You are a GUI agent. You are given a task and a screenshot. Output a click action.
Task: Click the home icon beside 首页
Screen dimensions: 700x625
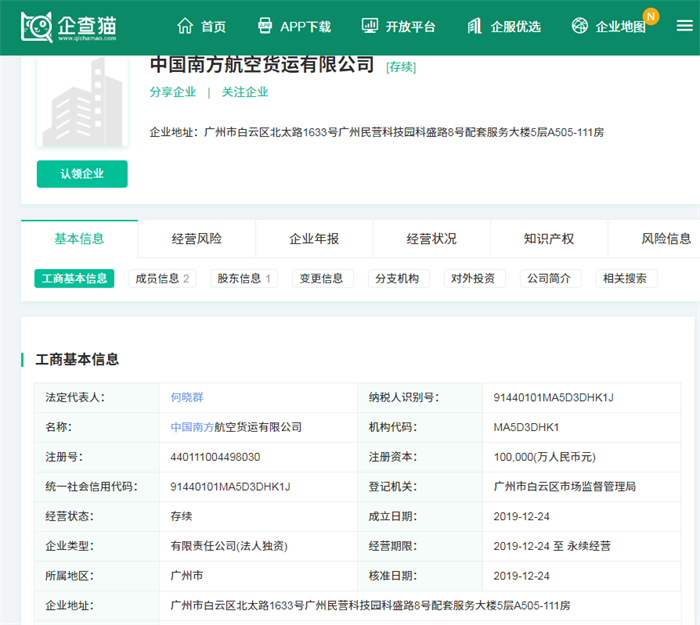[184, 26]
